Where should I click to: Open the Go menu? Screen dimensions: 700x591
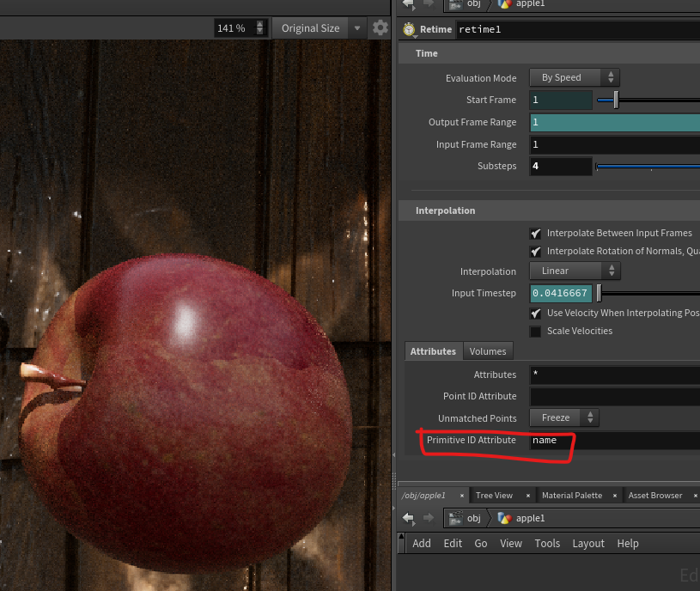481,544
